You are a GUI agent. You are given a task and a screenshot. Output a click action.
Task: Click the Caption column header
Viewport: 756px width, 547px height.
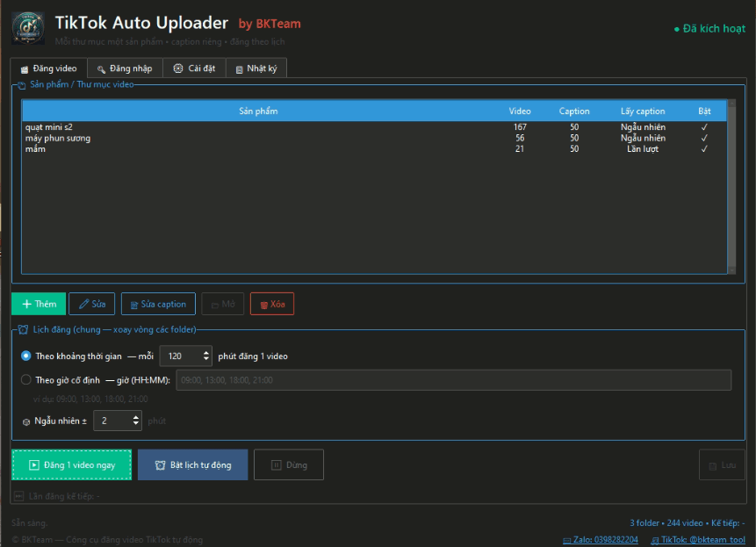coord(574,112)
